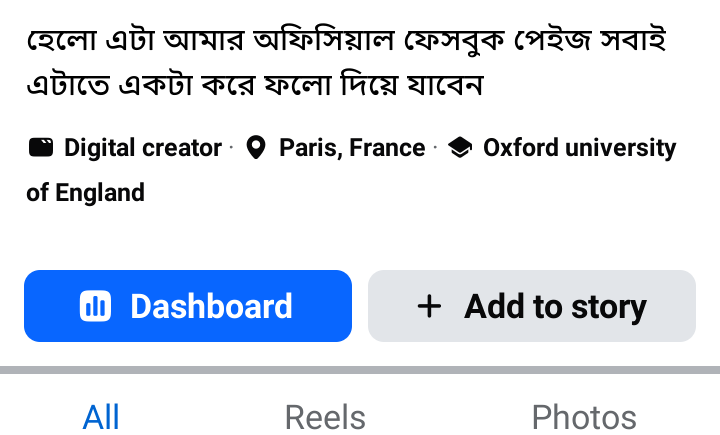720x435 pixels.
Task: Click the graduation cap education icon
Action: 459,149
